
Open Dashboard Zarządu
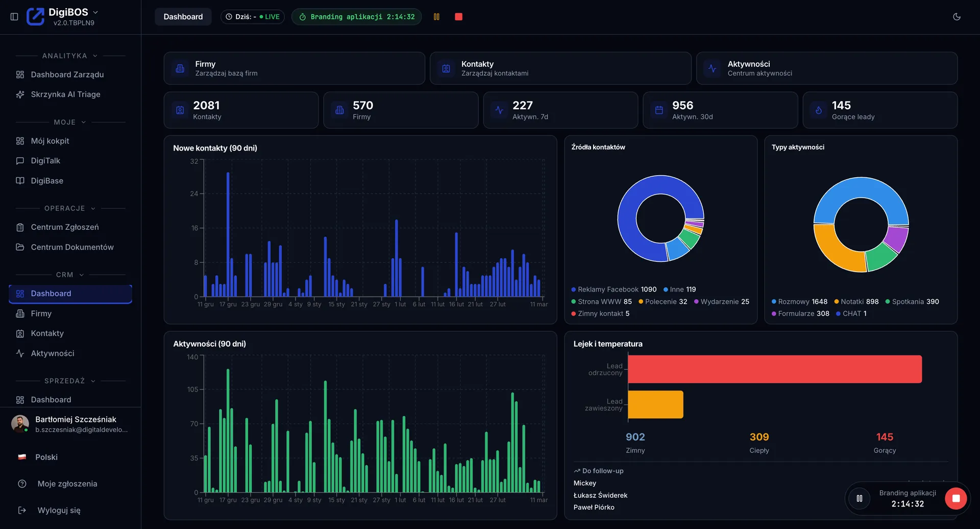click(x=70, y=75)
